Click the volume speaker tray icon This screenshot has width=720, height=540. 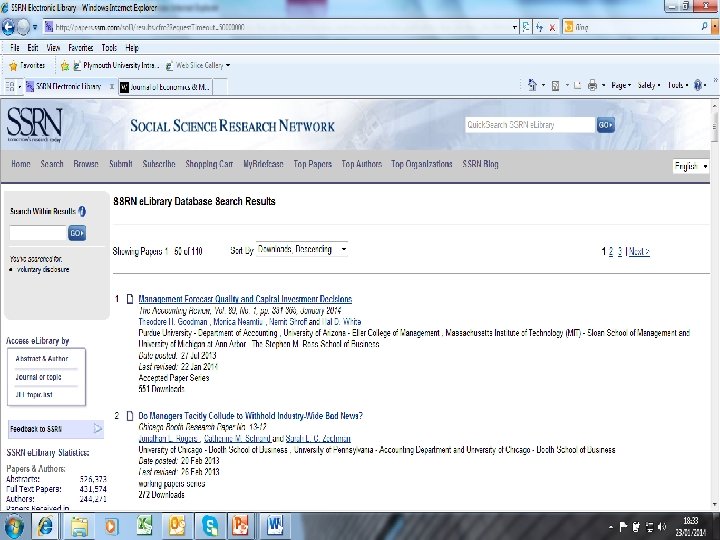click(x=662, y=527)
